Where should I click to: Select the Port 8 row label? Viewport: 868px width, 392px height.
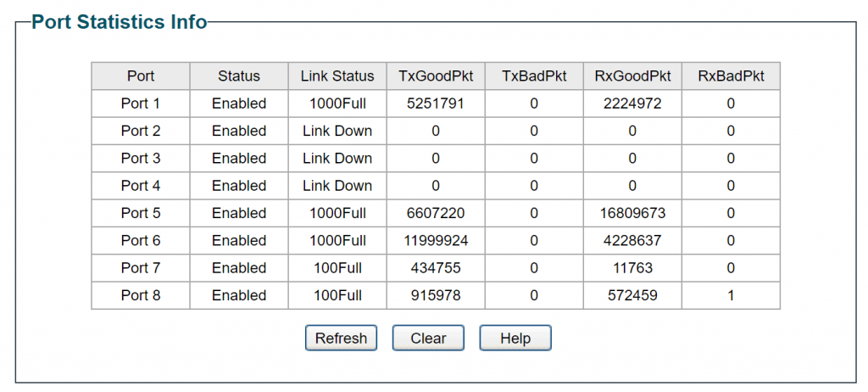click(141, 295)
